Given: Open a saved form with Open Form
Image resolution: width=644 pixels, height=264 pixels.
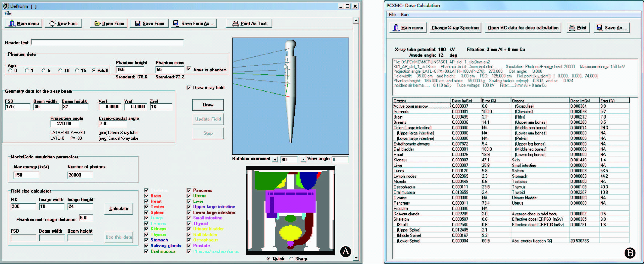Looking at the screenshot, I should 109,23.
